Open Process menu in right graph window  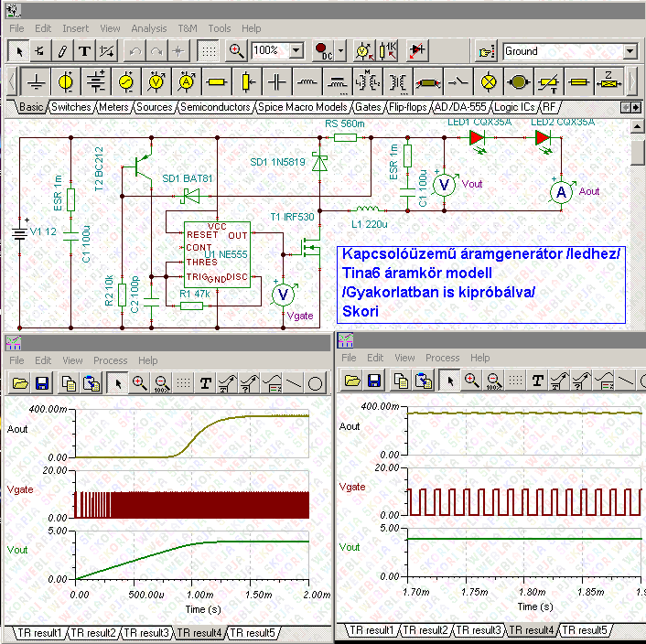(x=442, y=358)
